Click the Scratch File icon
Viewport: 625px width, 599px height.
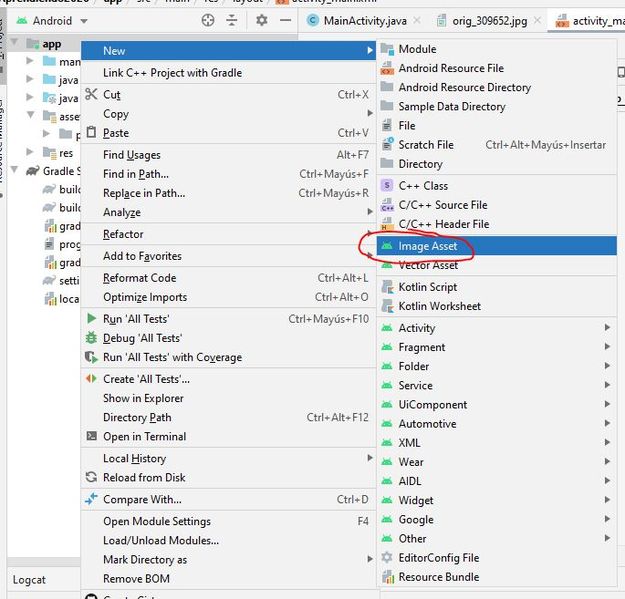[387, 144]
